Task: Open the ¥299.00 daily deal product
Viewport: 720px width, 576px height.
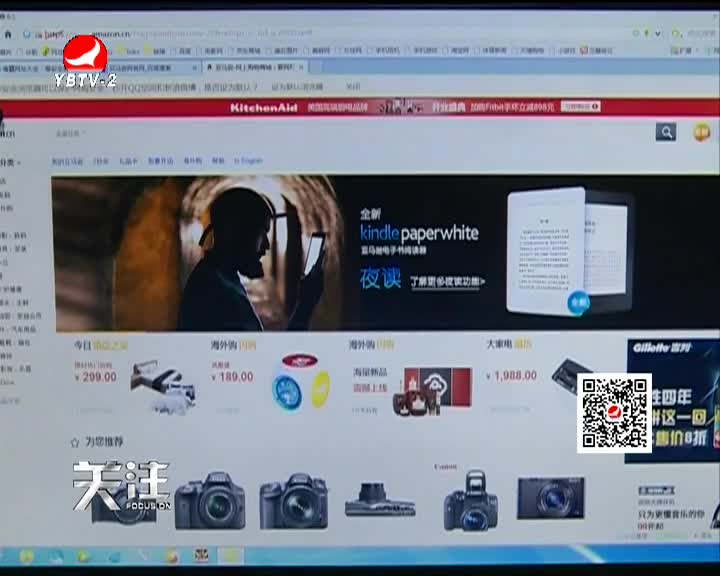Action: pos(135,378)
